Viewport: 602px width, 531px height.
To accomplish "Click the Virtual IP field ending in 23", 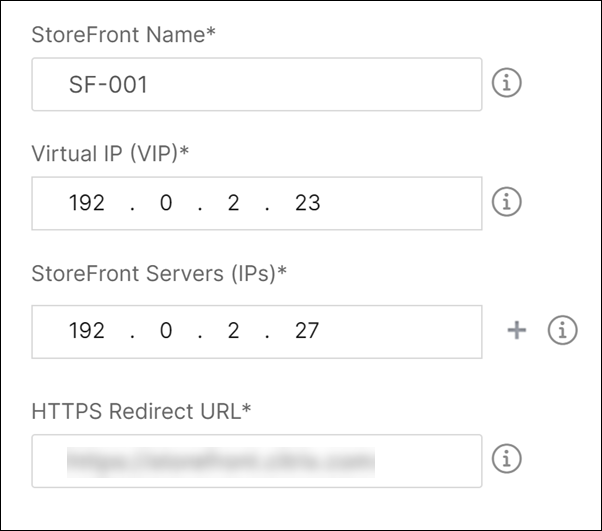I will click(x=257, y=203).
